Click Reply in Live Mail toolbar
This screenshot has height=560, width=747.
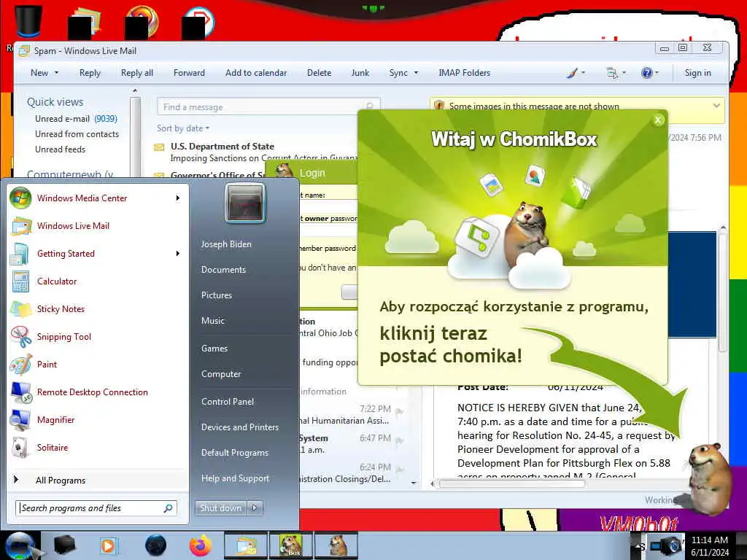[90, 73]
